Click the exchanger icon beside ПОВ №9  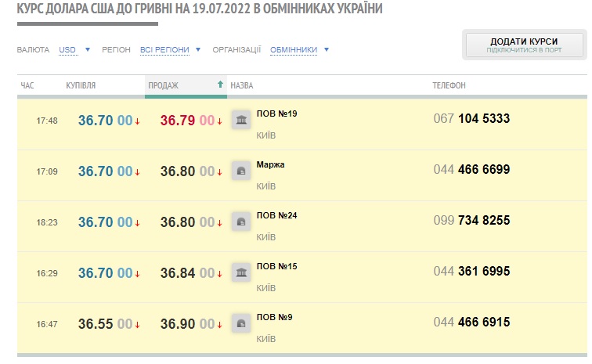click(x=241, y=323)
